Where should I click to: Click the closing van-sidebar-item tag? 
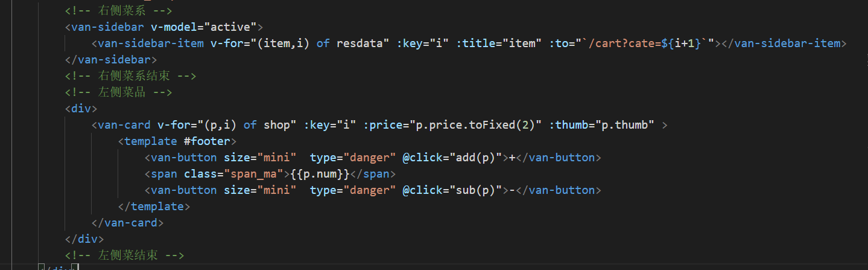pyautogui.click(x=785, y=43)
